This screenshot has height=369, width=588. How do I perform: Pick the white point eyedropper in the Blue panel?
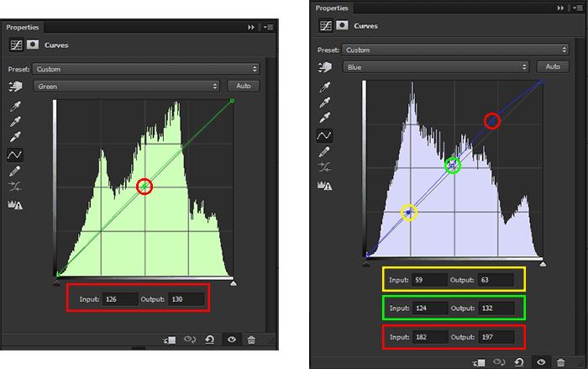click(x=324, y=116)
